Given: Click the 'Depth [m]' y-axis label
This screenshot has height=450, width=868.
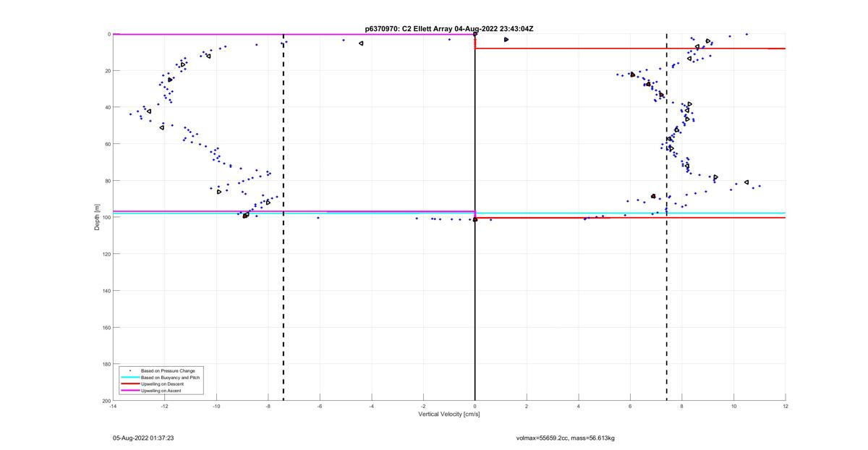Looking at the screenshot, I should click(97, 218).
